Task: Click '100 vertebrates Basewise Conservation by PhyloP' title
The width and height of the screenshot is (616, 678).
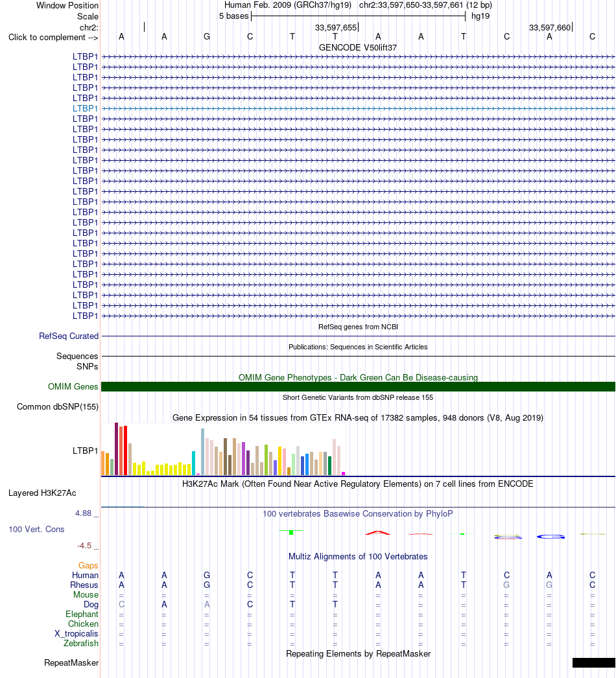Action: pyautogui.click(x=358, y=514)
